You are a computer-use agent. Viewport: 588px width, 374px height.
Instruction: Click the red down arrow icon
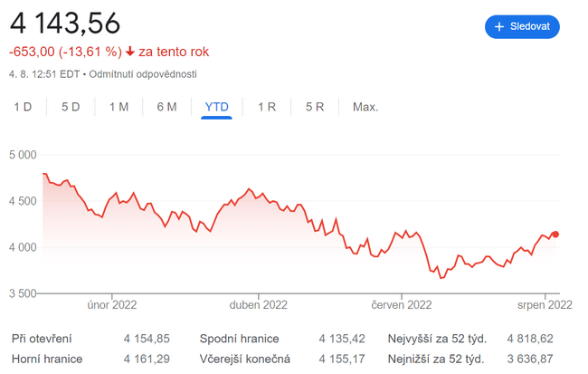pyautogui.click(x=130, y=52)
